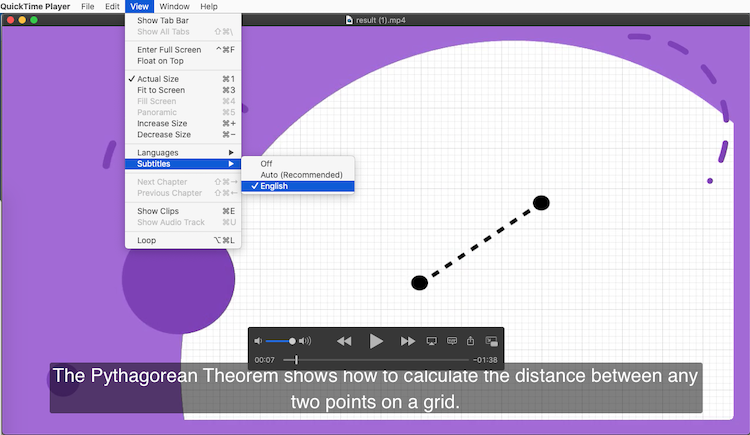
Task: Click the result (1).mp4 document icon in title bar
Action: [x=349, y=20]
